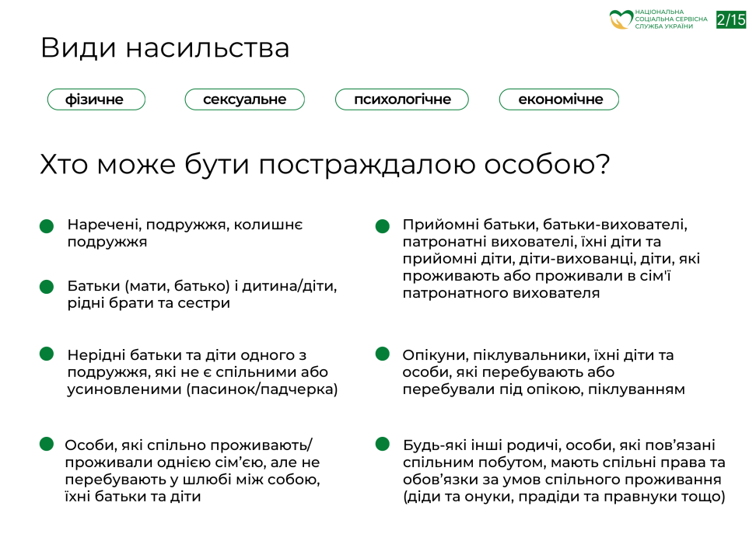Click green bullet beside Наречені, подружжя
This screenshot has height=548, width=756.
(x=47, y=225)
